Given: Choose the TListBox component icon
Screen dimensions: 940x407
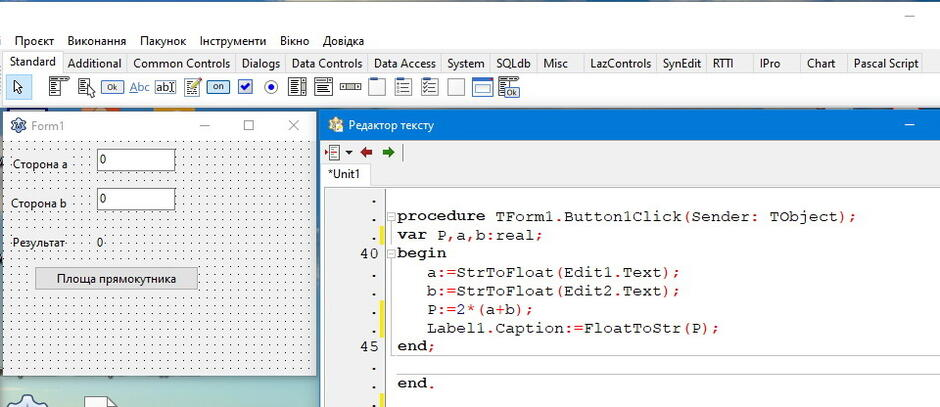Looking at the screenshot, I should pos(297,87).
